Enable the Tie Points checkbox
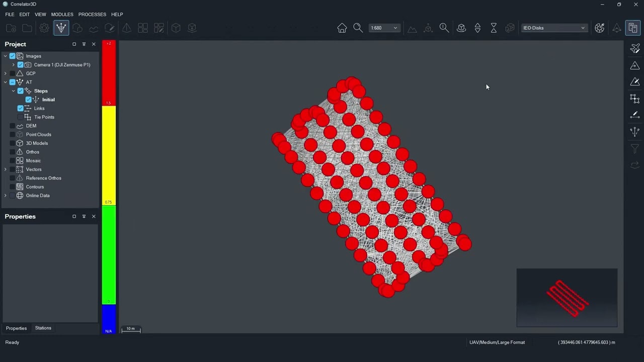Viewport: 644px width, 362px height. 21,117
